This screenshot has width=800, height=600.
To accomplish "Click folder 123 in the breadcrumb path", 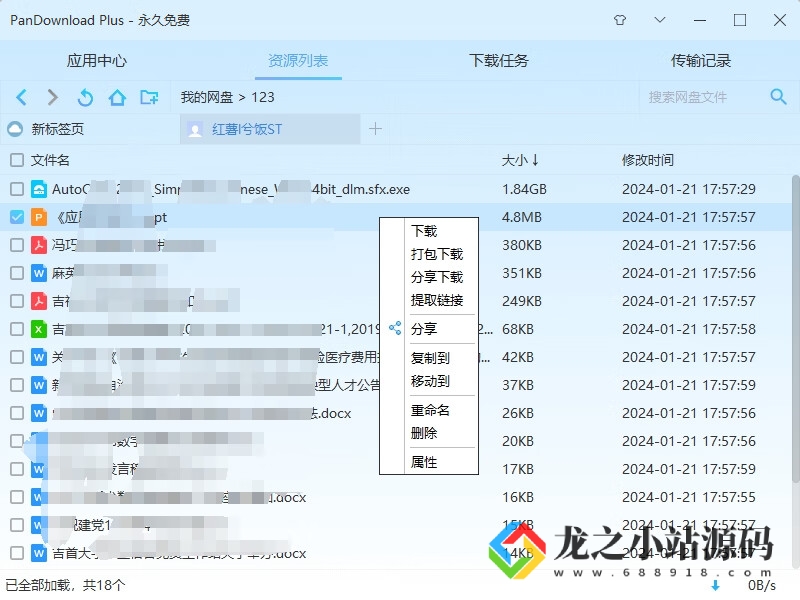I will coord(263,97).
